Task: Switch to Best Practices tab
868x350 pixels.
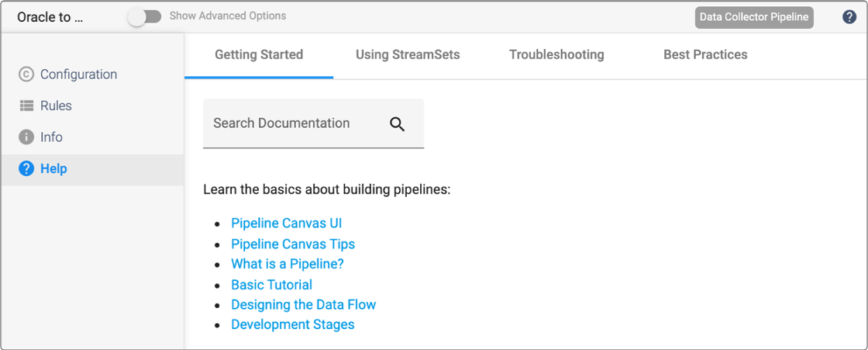Action: pos(705,55)
